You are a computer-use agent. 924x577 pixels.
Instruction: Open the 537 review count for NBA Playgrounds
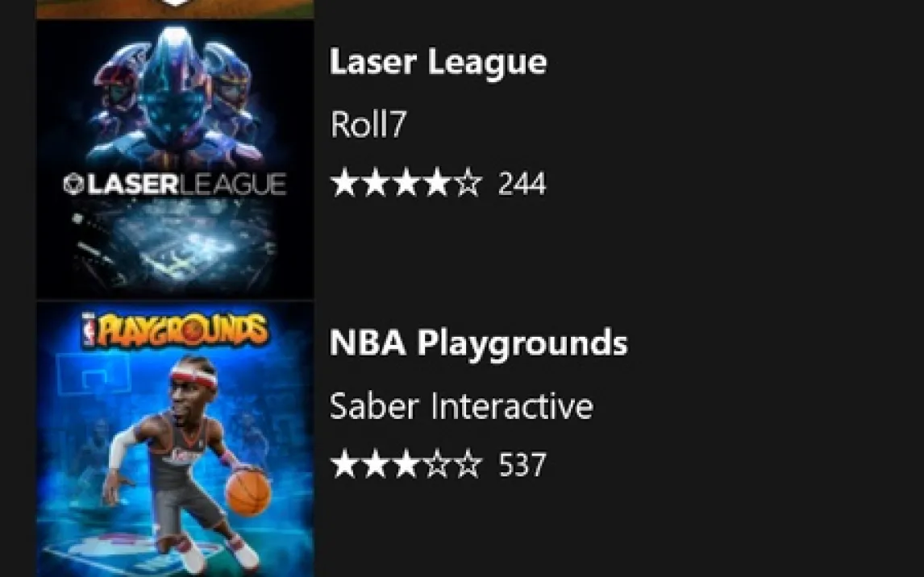tap(522, 465)
